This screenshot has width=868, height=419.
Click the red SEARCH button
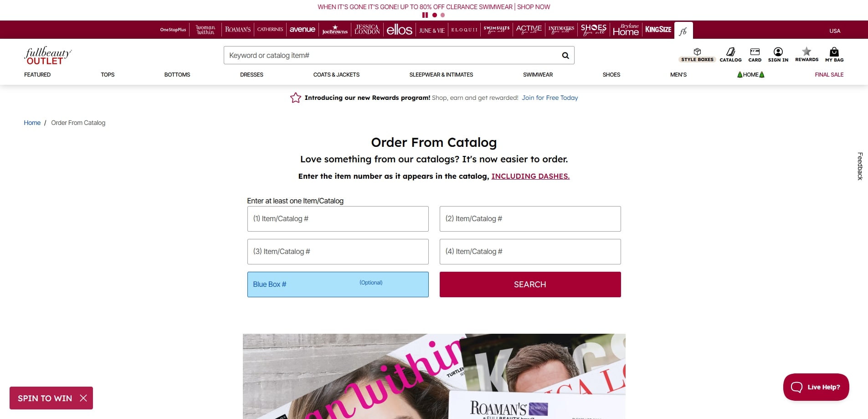530,285
